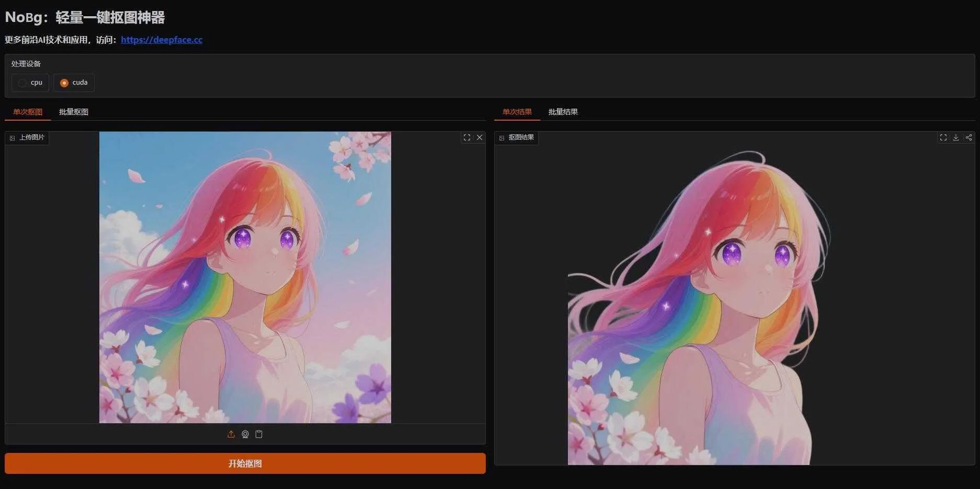Click the 上传图片 label icon
980x489 pixels.
point(13,138)
